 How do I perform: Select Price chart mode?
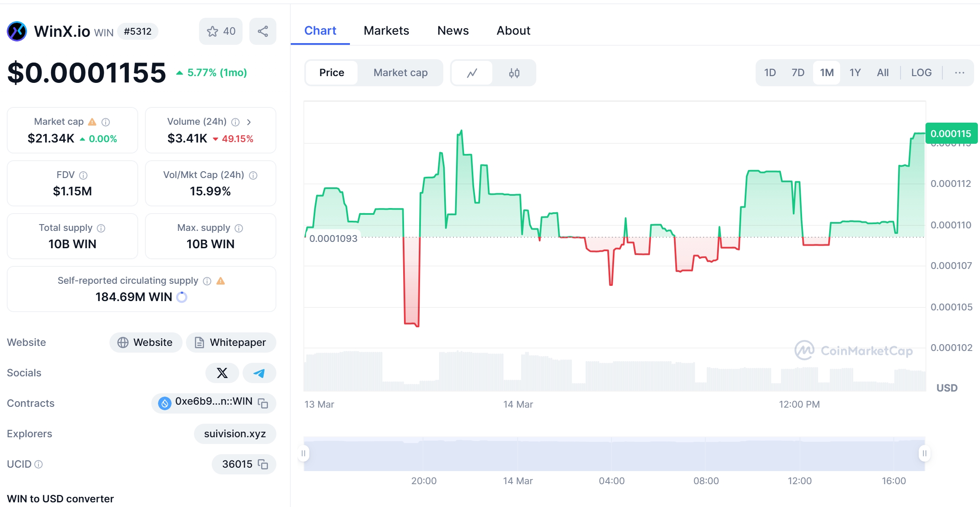click(332, 73)
